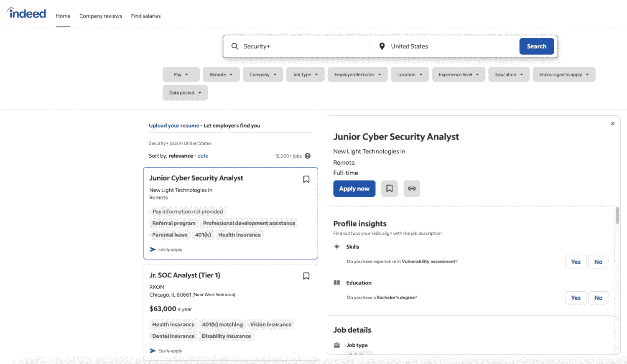627x364 pixels.
Task: Switch to the Company reviews tab
Action: (101, 16)
